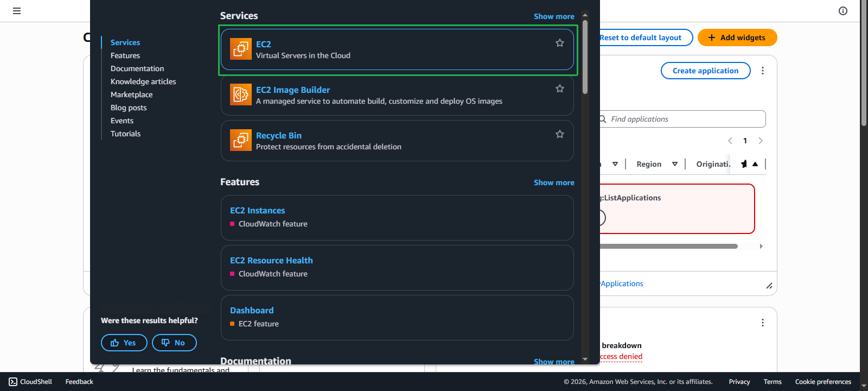Click the Recycle Bin service icon
868x391 pixels.
(x=240, y=140)
